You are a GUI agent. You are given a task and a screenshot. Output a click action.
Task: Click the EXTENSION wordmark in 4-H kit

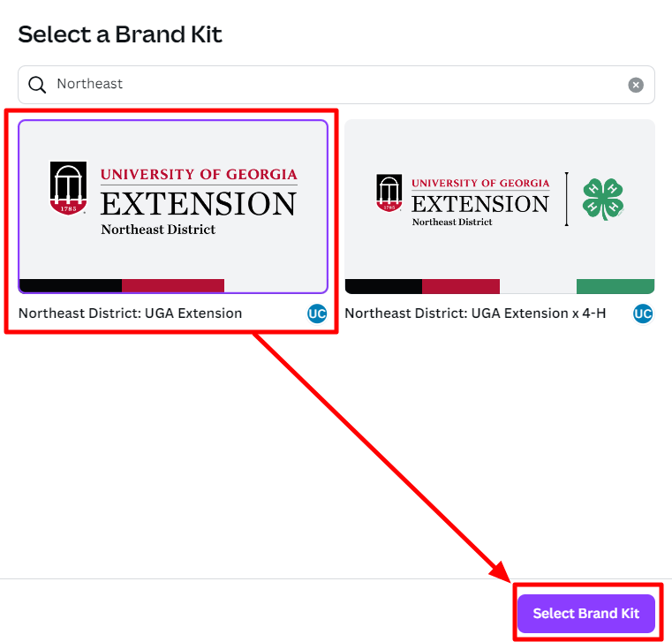tap(480, 204)
